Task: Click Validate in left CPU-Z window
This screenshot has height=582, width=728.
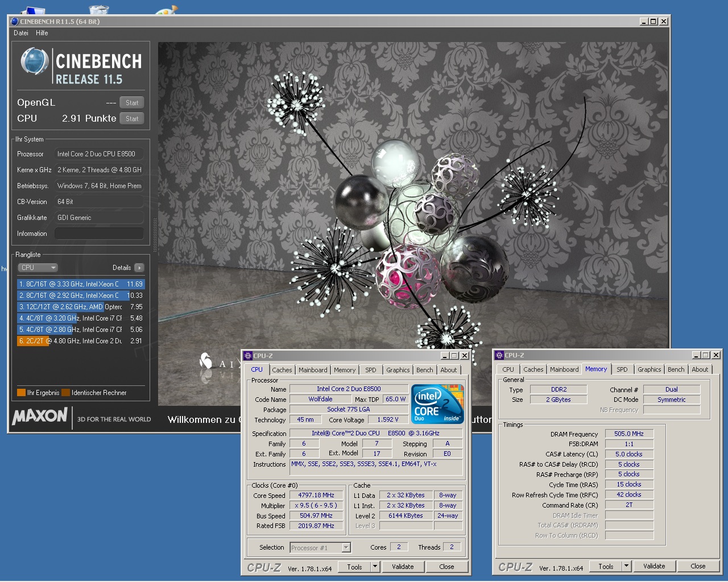Action: (403, 567)
